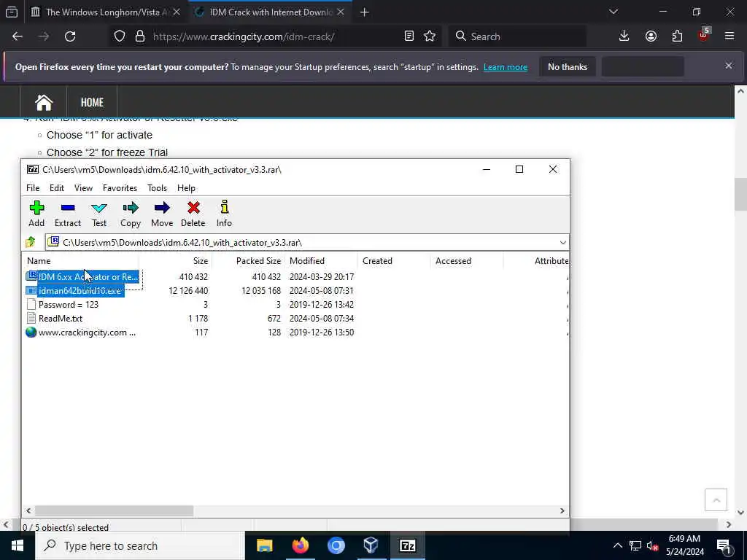Sort by Modified column header
This screenshot has width=747, height=560.
[321, 261]
